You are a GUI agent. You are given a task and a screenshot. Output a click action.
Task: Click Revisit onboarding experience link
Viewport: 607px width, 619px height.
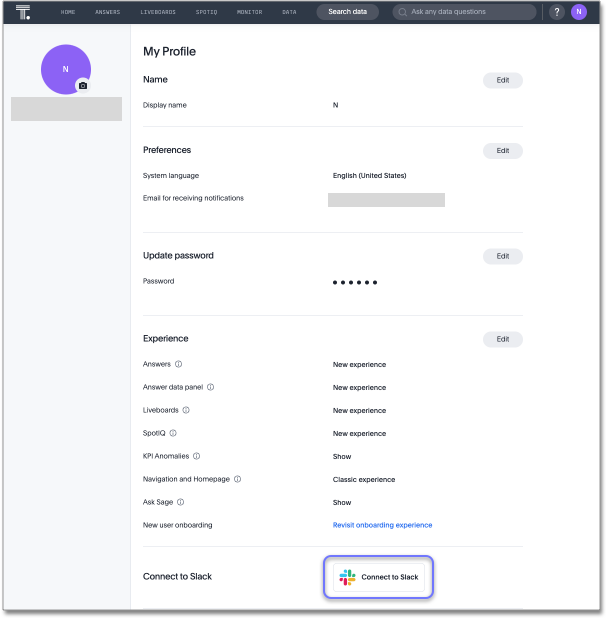coord(382,525)
